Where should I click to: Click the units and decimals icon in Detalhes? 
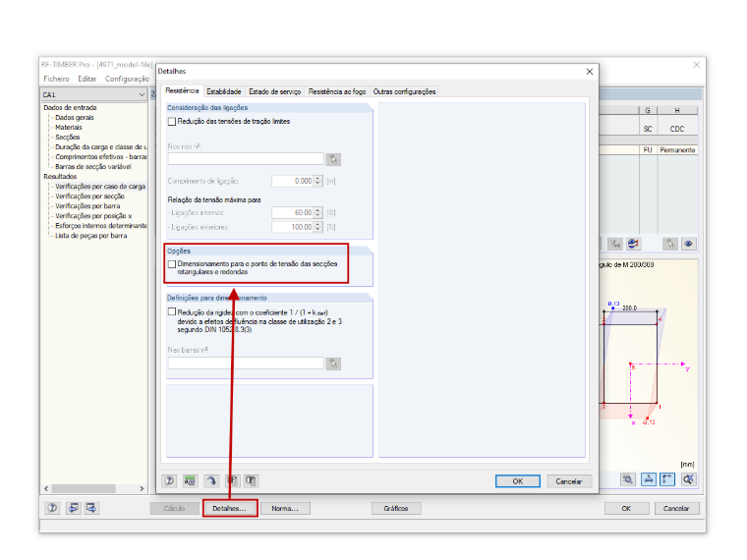[190, 481]
